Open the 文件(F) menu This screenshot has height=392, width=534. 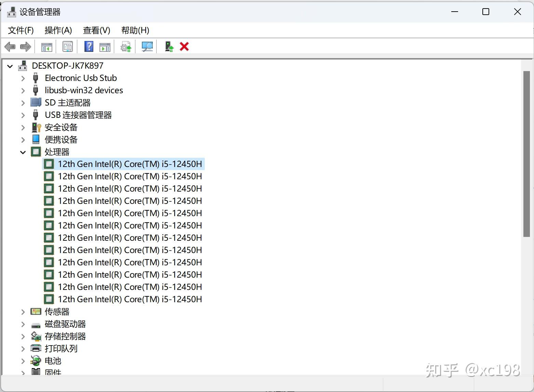pyautogui.click(x=21, y=30)
